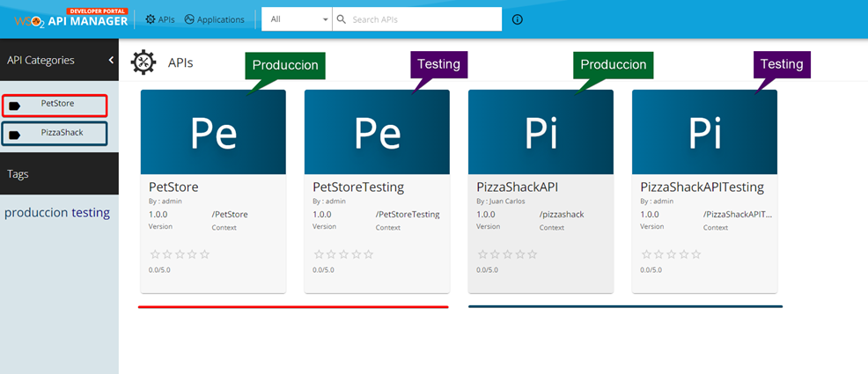Open the PizzaShackAPI thumbnail

[x=541, y=132]
